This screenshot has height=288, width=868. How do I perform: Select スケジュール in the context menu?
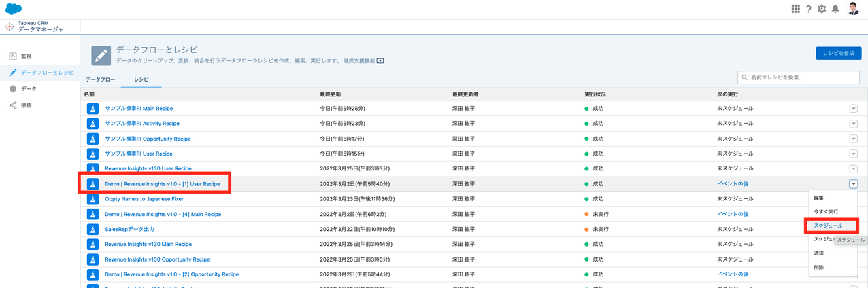click(x=828, y=225)
